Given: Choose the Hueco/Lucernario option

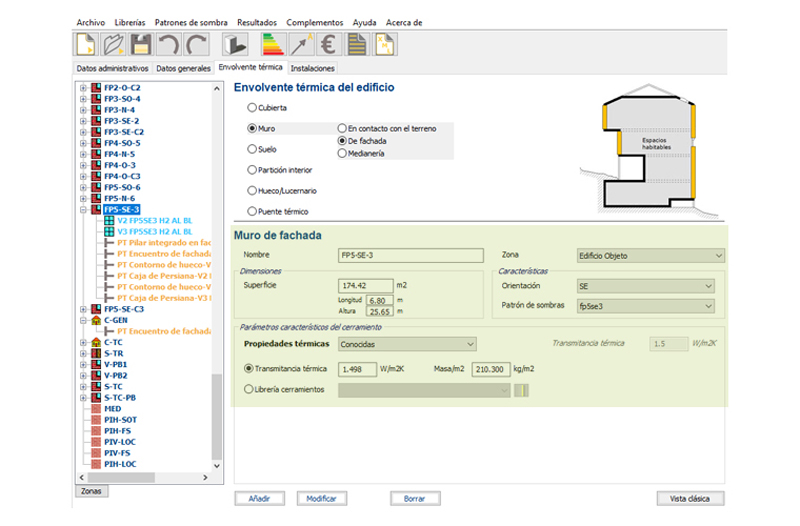Looking at the screenshot, I should tap(252, 191).
